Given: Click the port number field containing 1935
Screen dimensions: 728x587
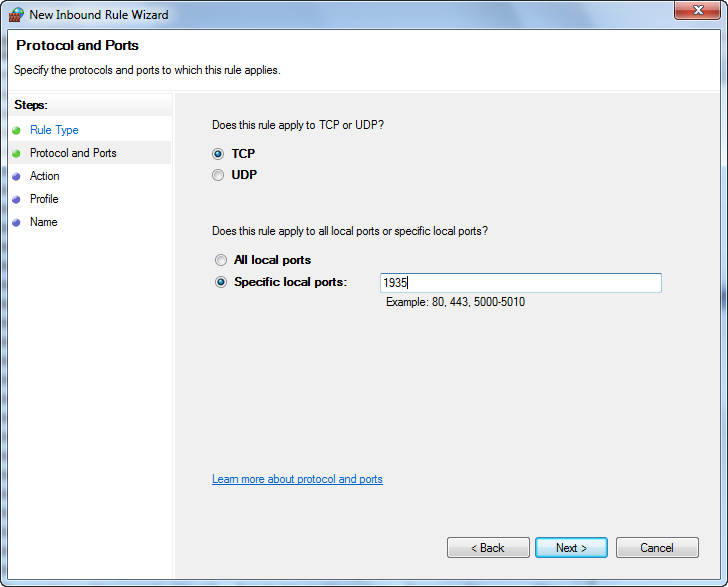Looking at the screenshot, I should coord(520,283).
